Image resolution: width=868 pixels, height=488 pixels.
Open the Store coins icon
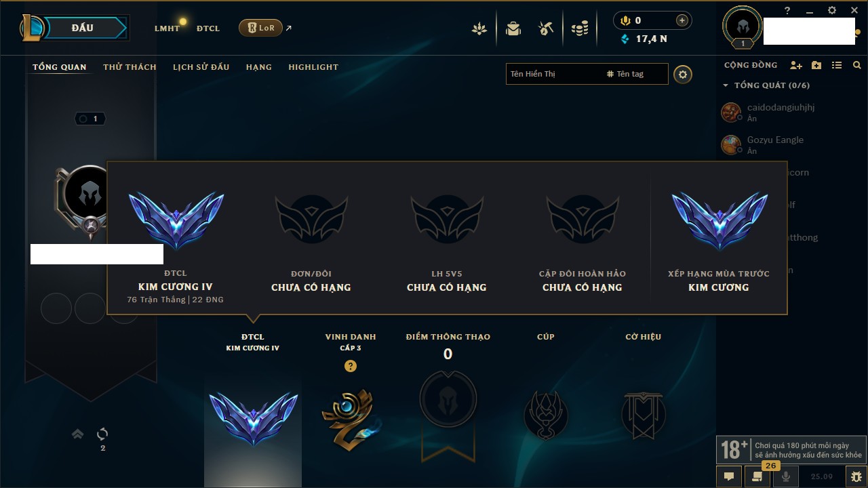click(x=580, y=28)
